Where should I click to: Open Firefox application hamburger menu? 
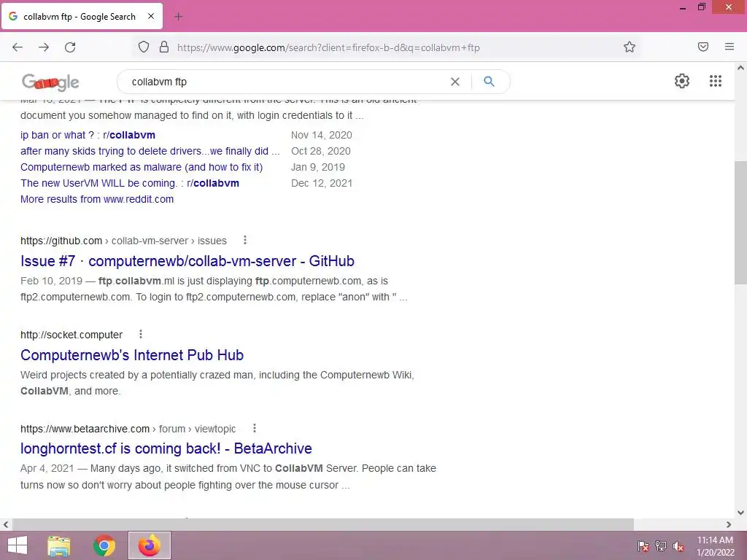pos(729,47)
